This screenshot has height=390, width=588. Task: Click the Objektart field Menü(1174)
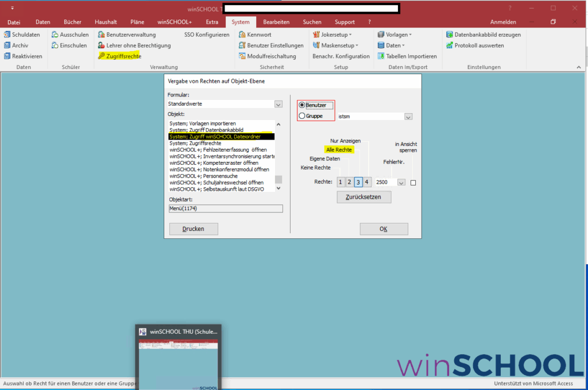coord(226,208)
